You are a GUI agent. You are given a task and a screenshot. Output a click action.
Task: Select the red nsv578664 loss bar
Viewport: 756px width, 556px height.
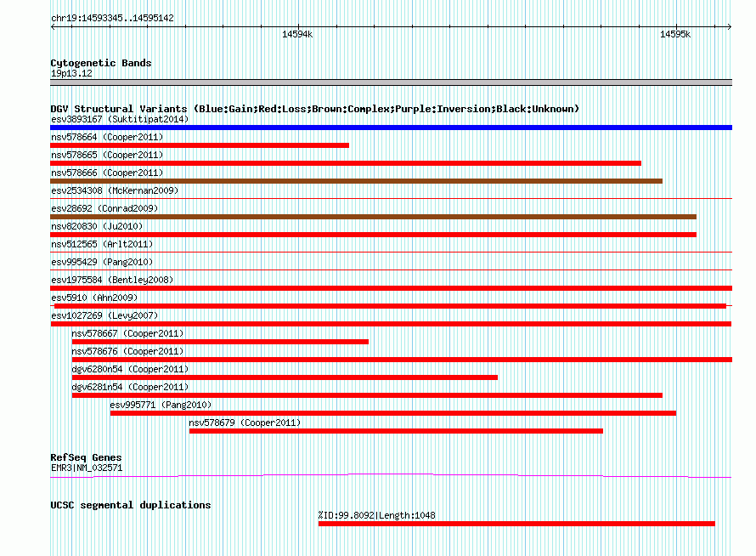(x=200, y=145)
